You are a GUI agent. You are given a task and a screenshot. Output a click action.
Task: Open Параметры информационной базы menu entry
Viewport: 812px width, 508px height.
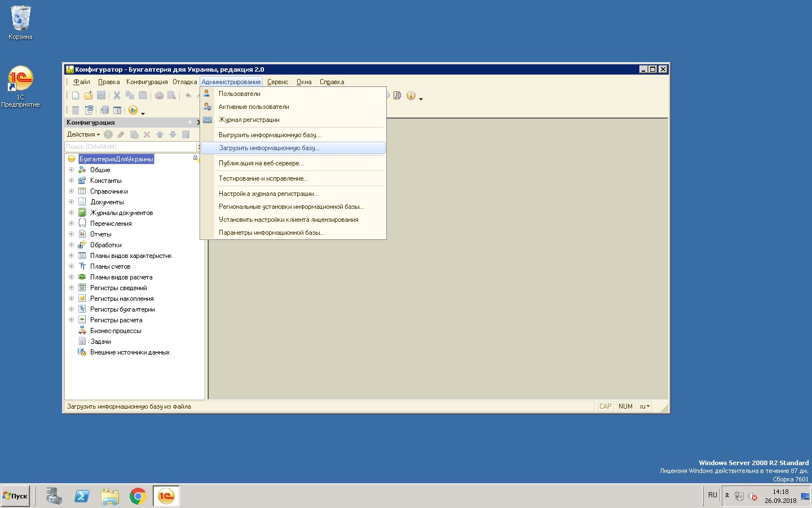293,233
